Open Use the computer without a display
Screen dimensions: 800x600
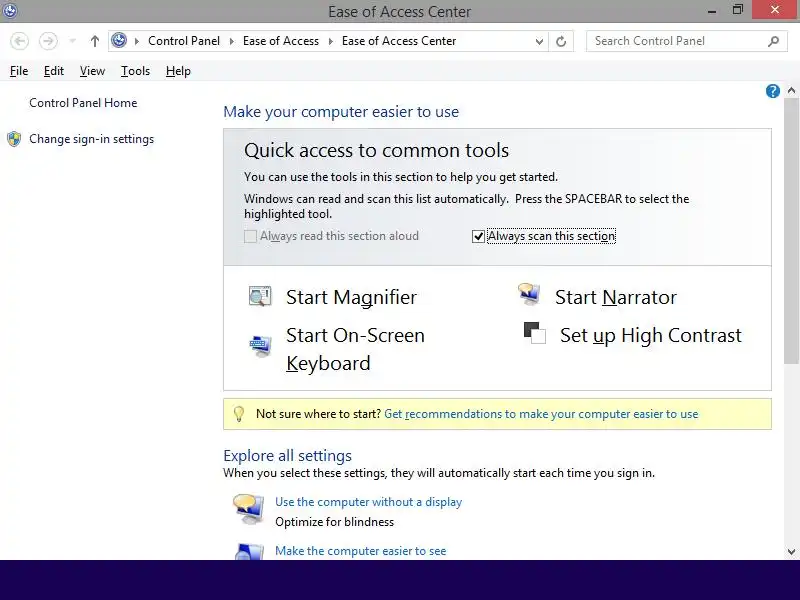(368, 502)
